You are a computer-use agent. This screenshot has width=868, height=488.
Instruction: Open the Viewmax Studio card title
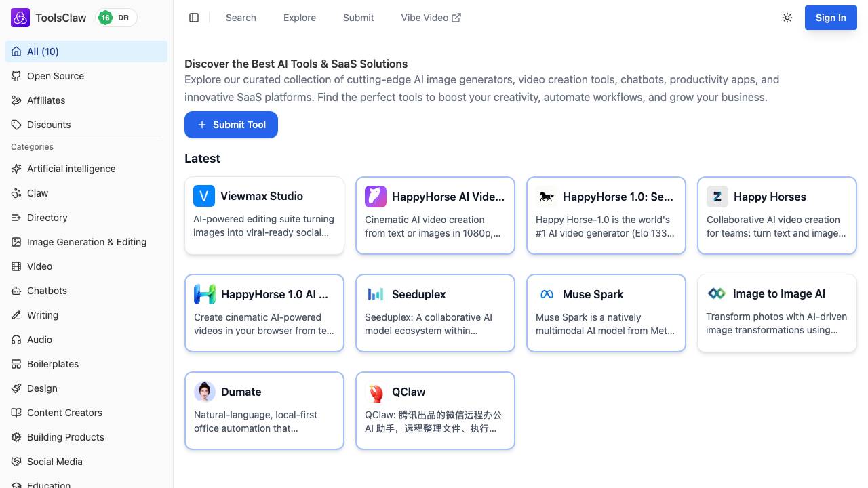(262, 196)
